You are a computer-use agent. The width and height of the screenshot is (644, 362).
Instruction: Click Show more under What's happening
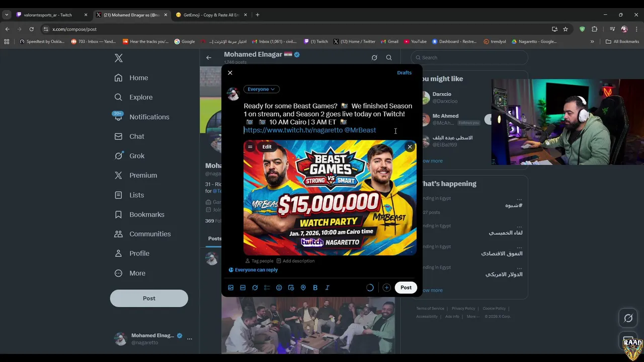coord(433,290)
